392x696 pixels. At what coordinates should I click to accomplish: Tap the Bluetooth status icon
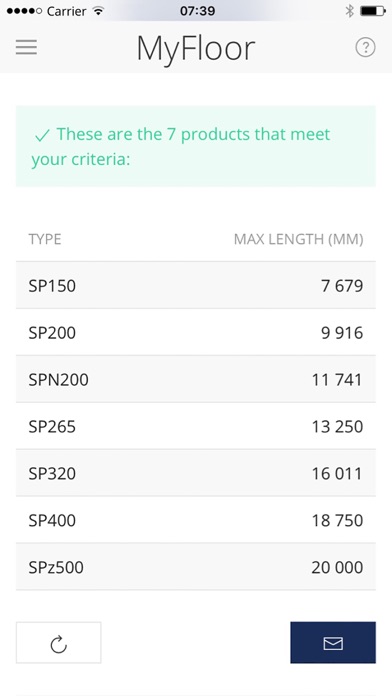click(x=349, y=11)
